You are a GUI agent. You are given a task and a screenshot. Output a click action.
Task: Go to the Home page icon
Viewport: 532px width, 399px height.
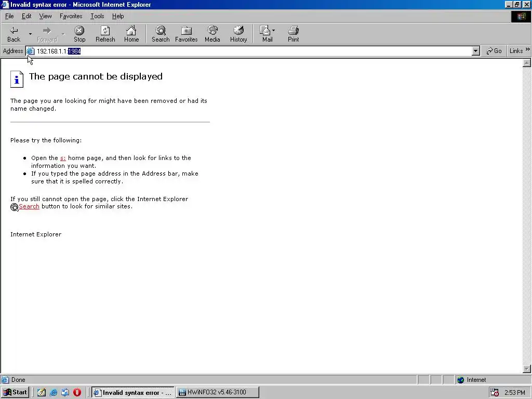pyautogui.click(x=131, y=34)
